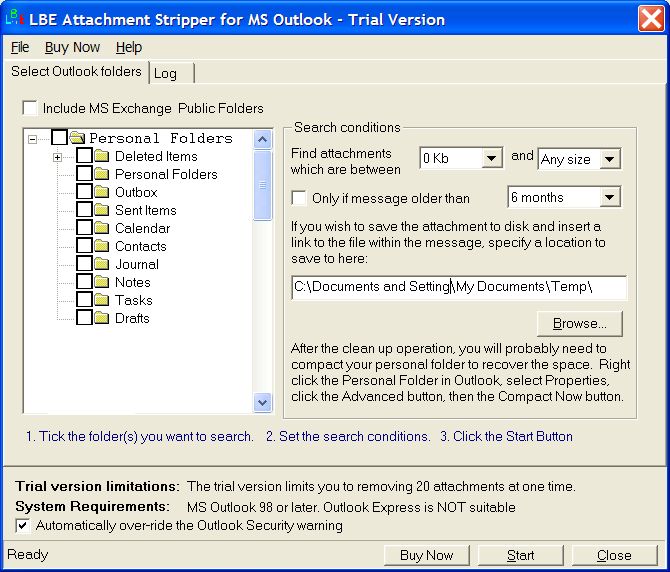This screenshot has width=670, height=572.
Task: Click the LBE app icon in title bar
Action: pos(15,18)
